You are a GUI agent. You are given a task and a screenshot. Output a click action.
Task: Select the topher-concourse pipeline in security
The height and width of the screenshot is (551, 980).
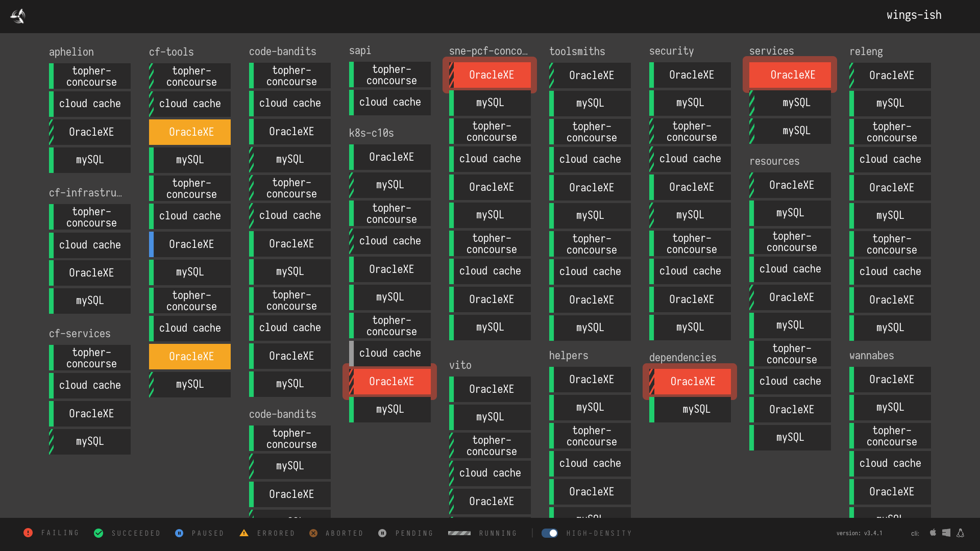click(x=690, y=131)
